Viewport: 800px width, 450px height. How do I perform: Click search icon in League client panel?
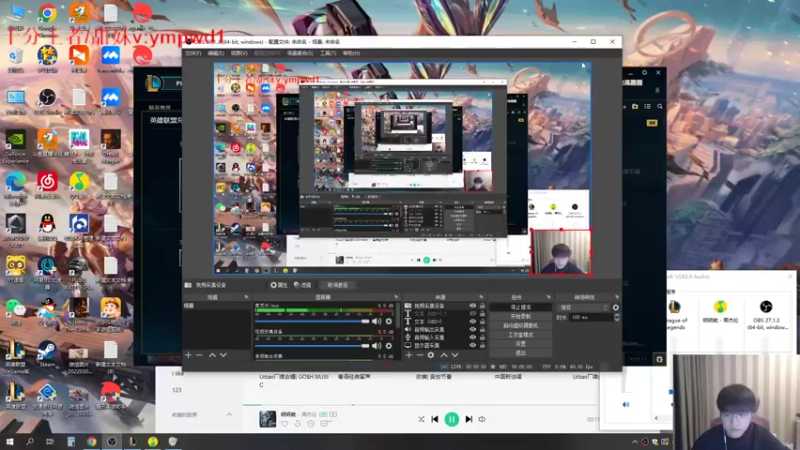pyautogui.click(x=660, y=107)
